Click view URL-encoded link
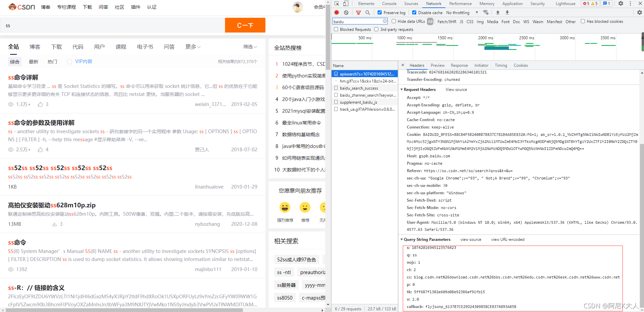The width and height of the screenshot is (644, 312). point(508,240)
